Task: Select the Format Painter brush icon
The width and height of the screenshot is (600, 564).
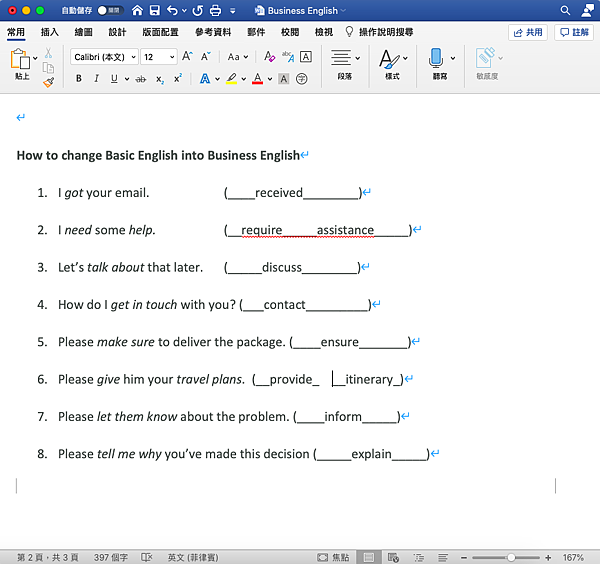Action: point(48,82)
